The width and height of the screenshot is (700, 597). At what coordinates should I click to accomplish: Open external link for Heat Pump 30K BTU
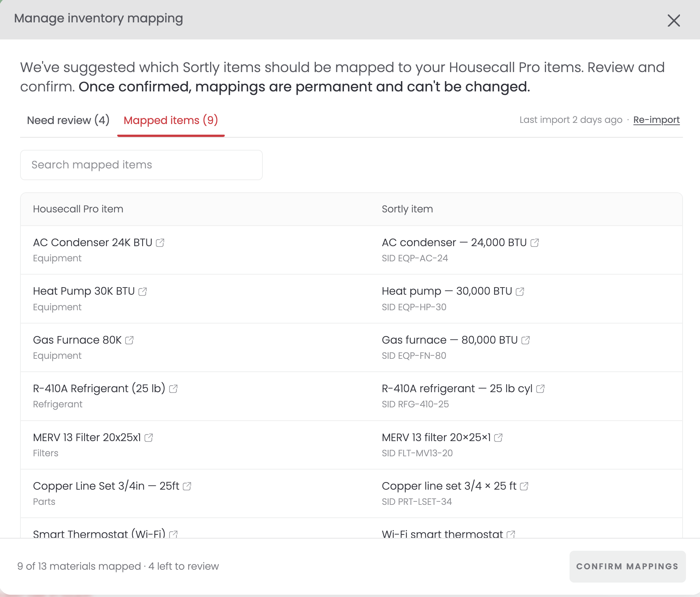click(x=143, y=291)
